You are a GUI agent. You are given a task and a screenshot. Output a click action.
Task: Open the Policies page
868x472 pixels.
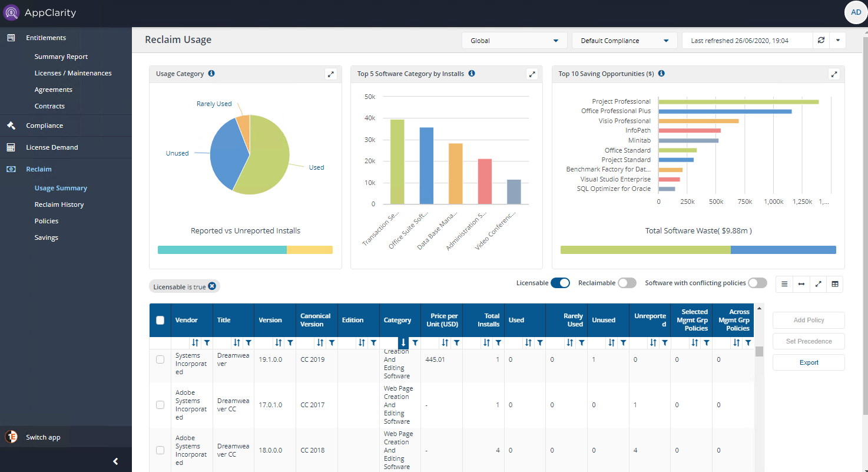(47, 221)
